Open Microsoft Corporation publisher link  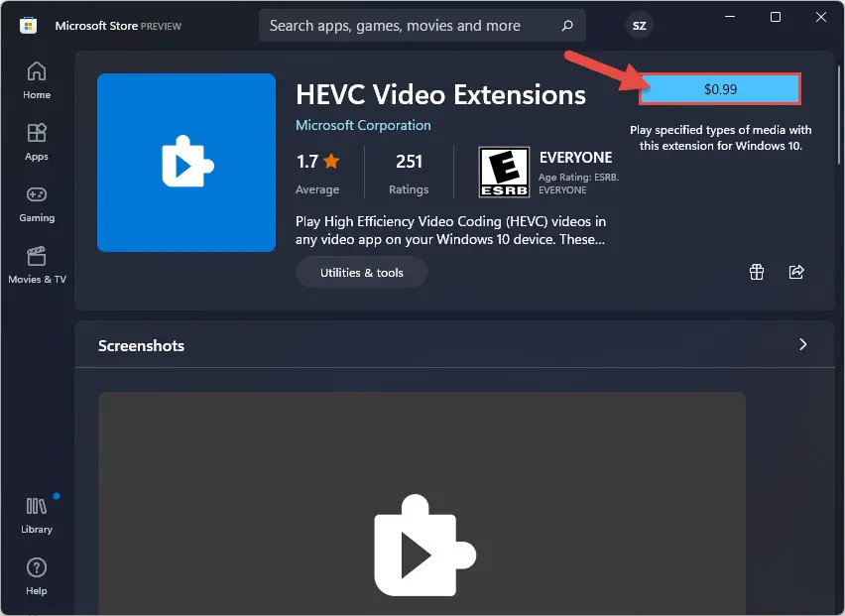pos(363,125)
